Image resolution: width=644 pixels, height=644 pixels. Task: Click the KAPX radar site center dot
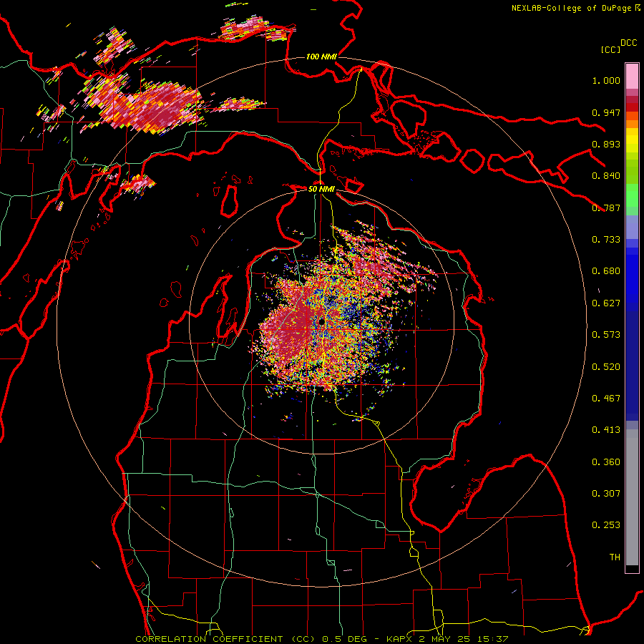tap(321, 321)
